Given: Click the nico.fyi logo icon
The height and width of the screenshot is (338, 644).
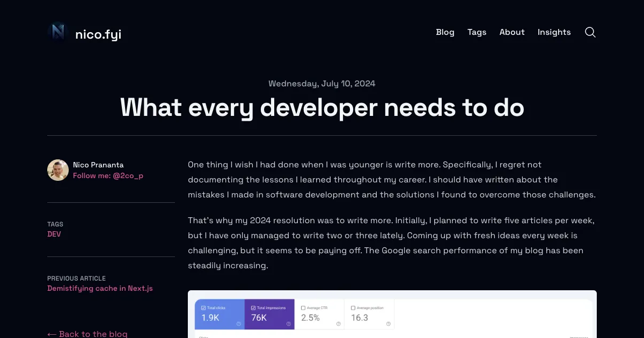Looking at the screenshot, I should point(57,32).
